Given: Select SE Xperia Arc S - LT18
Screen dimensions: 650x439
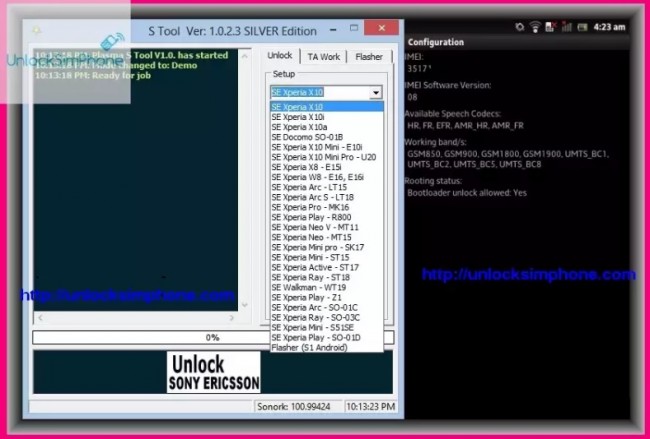Looking at the screenshot, I should pos(327,197).
